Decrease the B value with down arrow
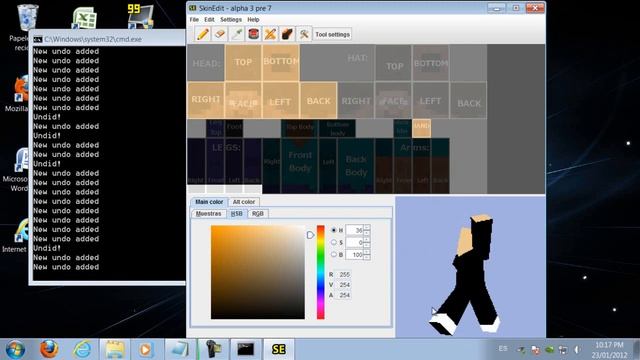 coord(367,257)
